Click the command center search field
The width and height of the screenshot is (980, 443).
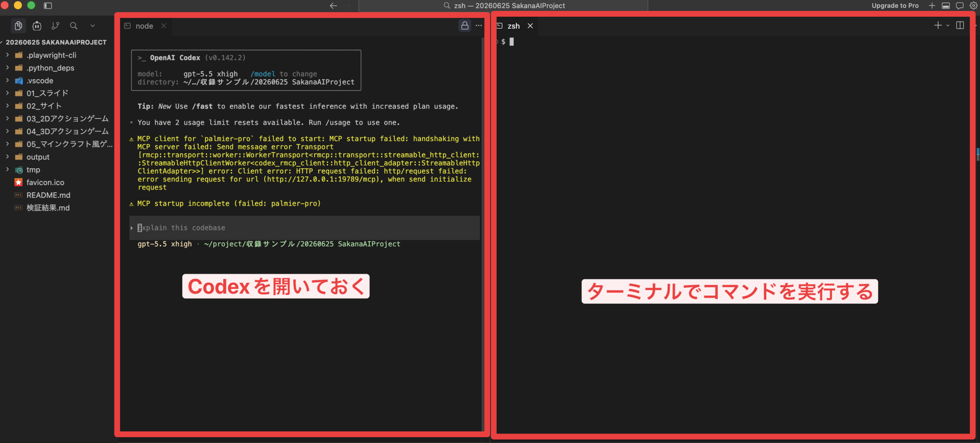[x=503, y=5]
